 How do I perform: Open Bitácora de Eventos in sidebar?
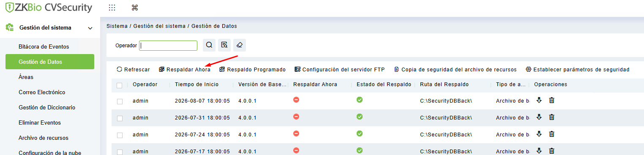click(x=44, y=46)
